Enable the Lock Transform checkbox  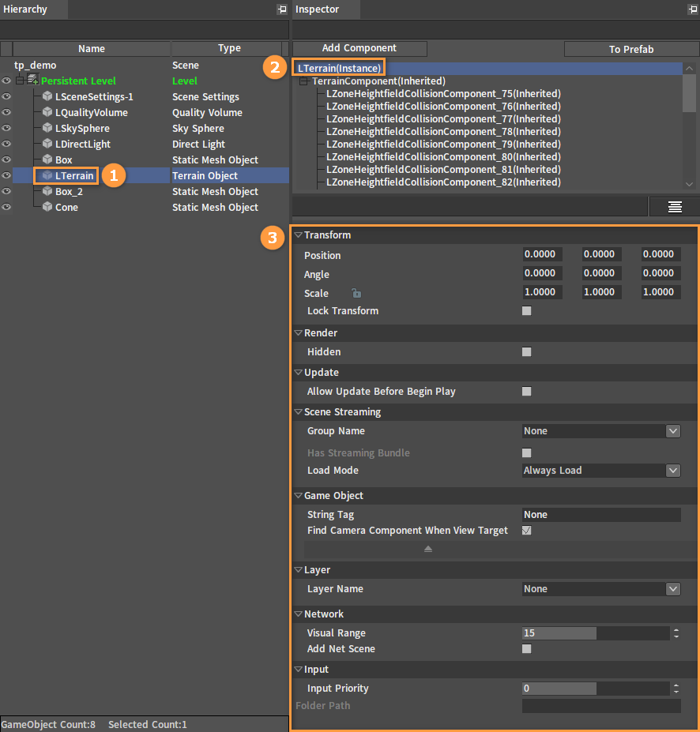[x=527, y=311]
